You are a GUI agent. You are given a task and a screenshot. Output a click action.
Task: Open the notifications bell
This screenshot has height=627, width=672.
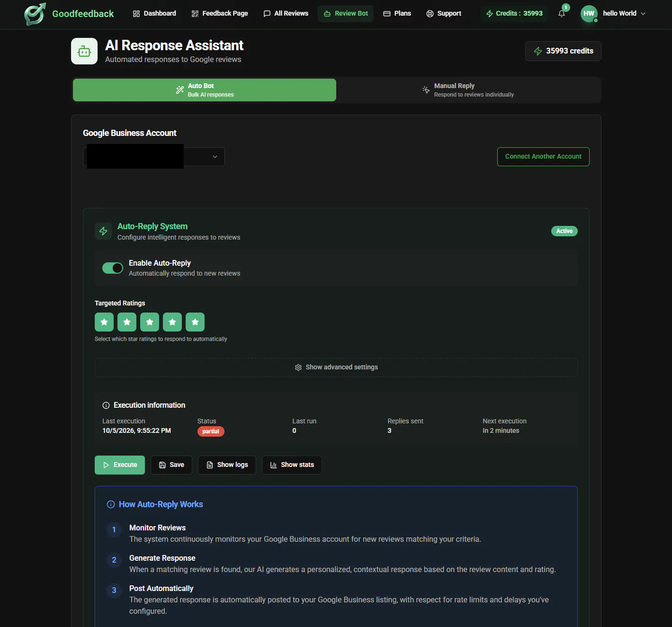pyautogui.click(x=562, y=13)
